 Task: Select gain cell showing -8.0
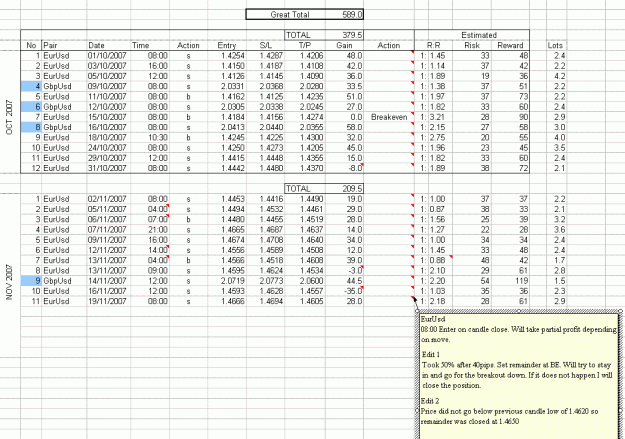pyautogui.click(x=344, y=168)
